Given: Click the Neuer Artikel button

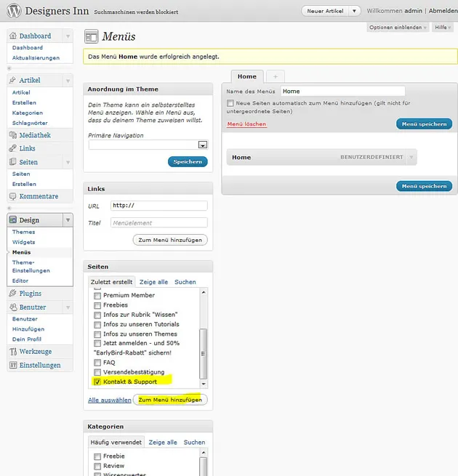Looking at the screenshot, I should click(325, 11).
